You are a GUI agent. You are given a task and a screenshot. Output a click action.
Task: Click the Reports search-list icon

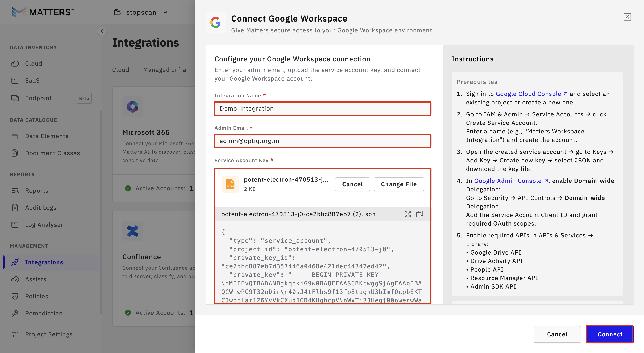(x=15, y=190)
